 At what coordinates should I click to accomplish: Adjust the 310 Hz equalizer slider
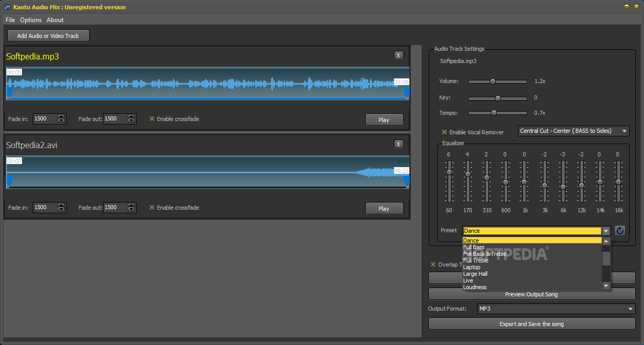coord(487,178)
